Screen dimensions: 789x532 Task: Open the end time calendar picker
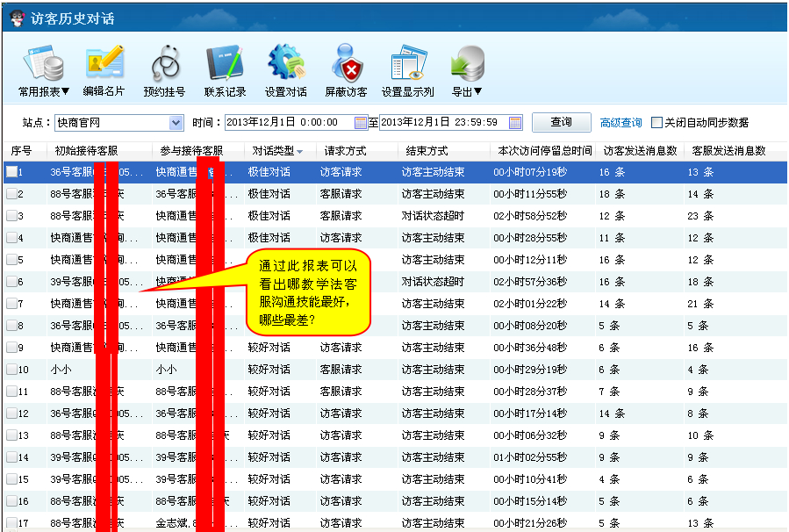[515, 123]
